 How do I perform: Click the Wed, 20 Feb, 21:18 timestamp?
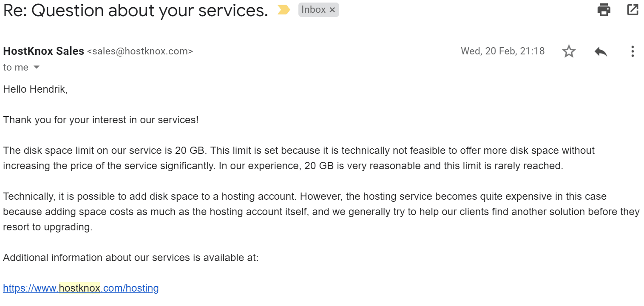(x=502, y=51)
